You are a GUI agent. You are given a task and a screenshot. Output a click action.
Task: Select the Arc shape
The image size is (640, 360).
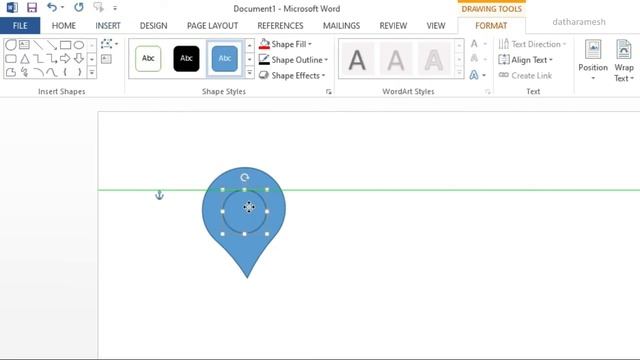point(38,72)
